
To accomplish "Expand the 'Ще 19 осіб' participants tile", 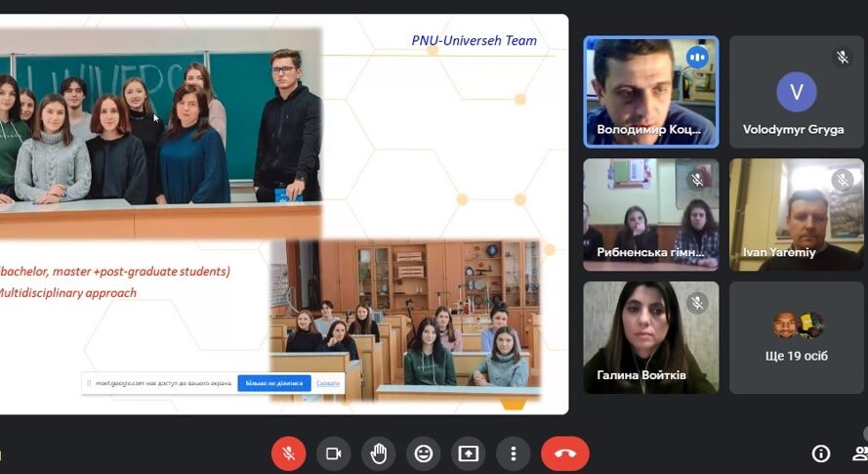I will tap(796, 337).
